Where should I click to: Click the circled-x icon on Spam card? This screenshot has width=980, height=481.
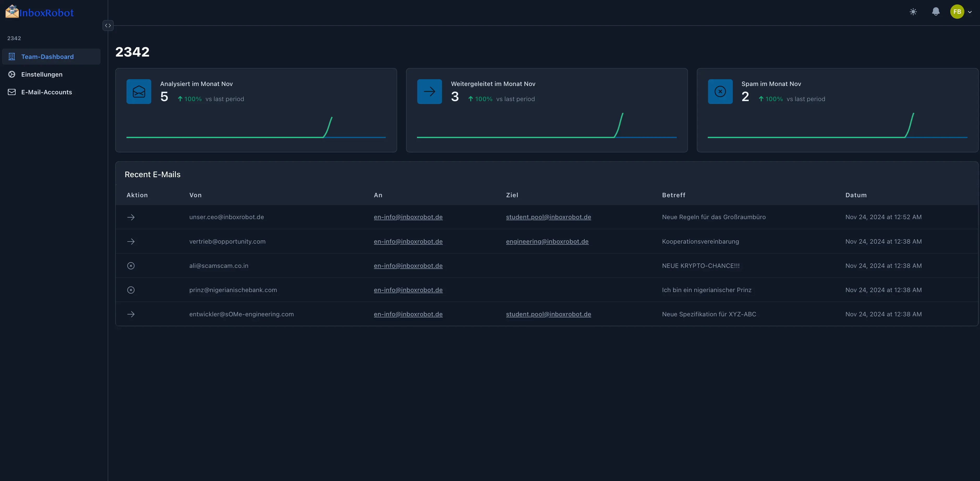(720, 92)
